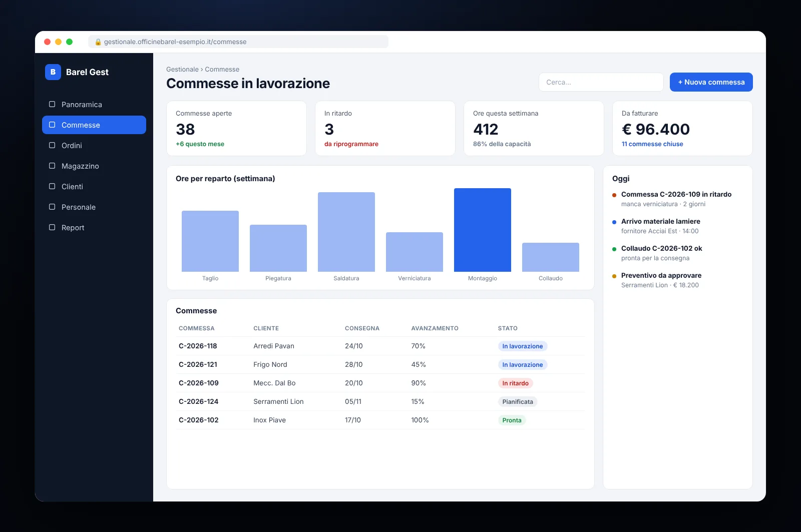Click the da riprogrammare link
This screenshot has width=801, height=532.
tap(351, 144)
